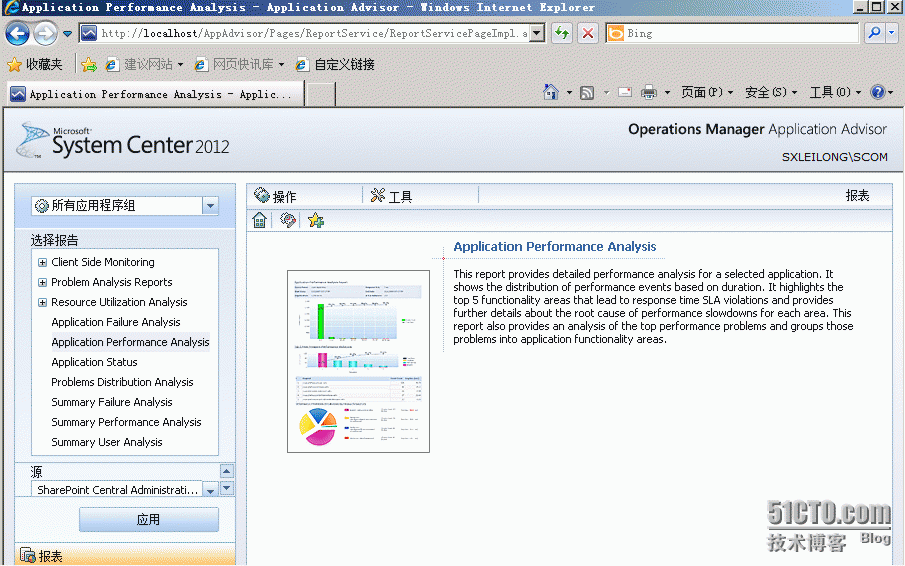Select Summary User Analysis report

pos(106,443)
